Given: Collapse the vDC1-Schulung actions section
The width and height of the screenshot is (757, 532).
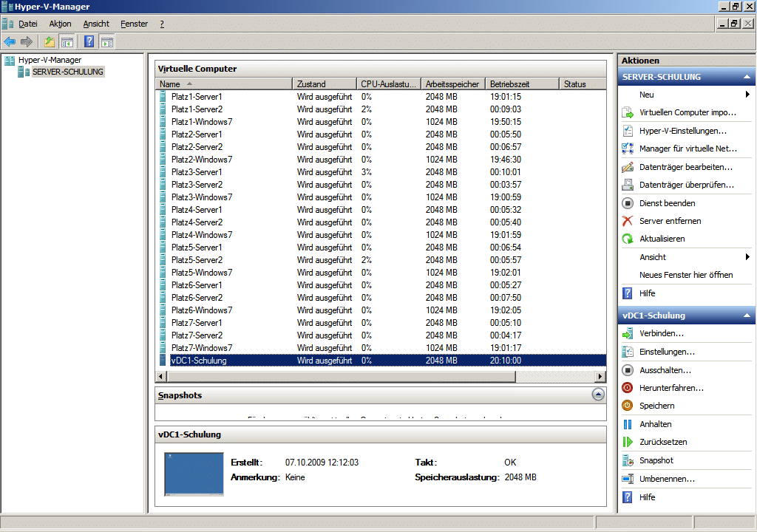Looking at the screenshot, I should click(747, 316).
